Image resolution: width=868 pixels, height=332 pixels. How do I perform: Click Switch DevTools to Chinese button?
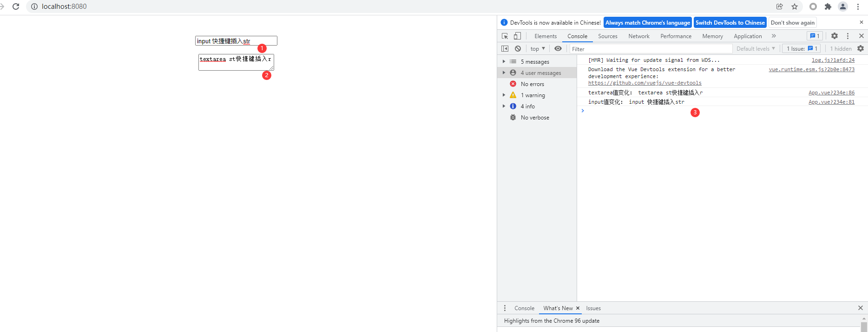(x=730, y=22)
